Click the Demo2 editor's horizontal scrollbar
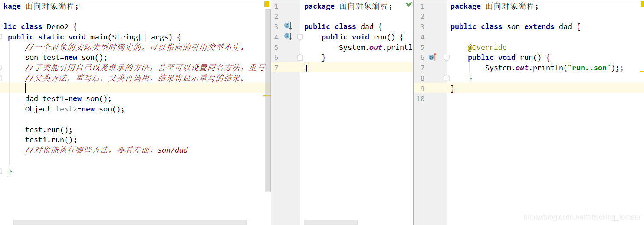The width and height of the screenshot is (644, 225). [130, 222]
